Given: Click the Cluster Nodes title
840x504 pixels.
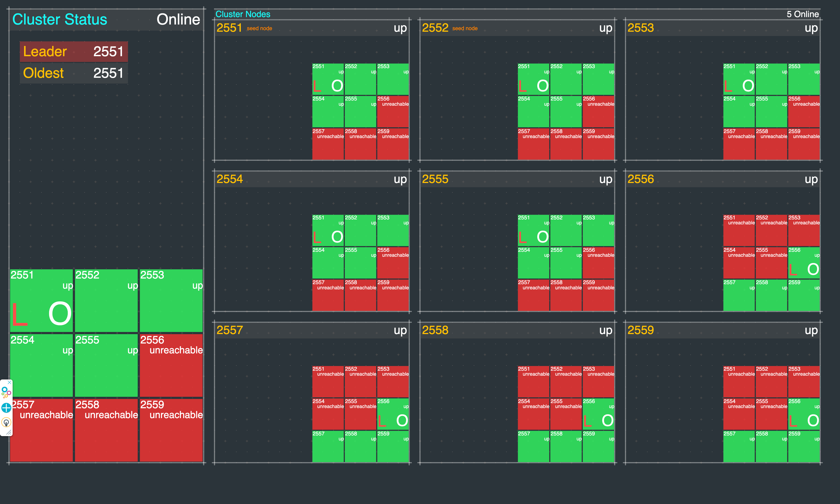Looking at the screenshot, I should tap(243, 14).
